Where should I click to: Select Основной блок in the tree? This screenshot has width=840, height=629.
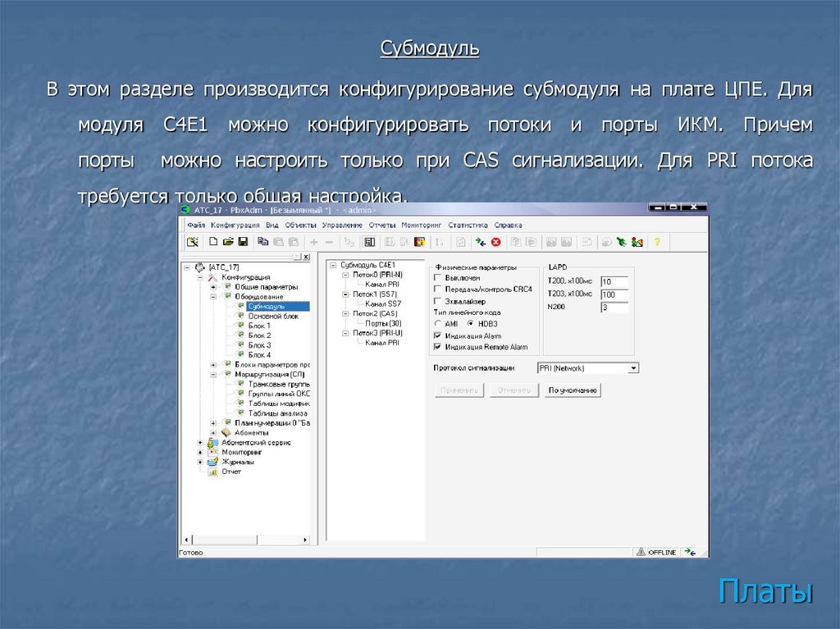[273, 316]
